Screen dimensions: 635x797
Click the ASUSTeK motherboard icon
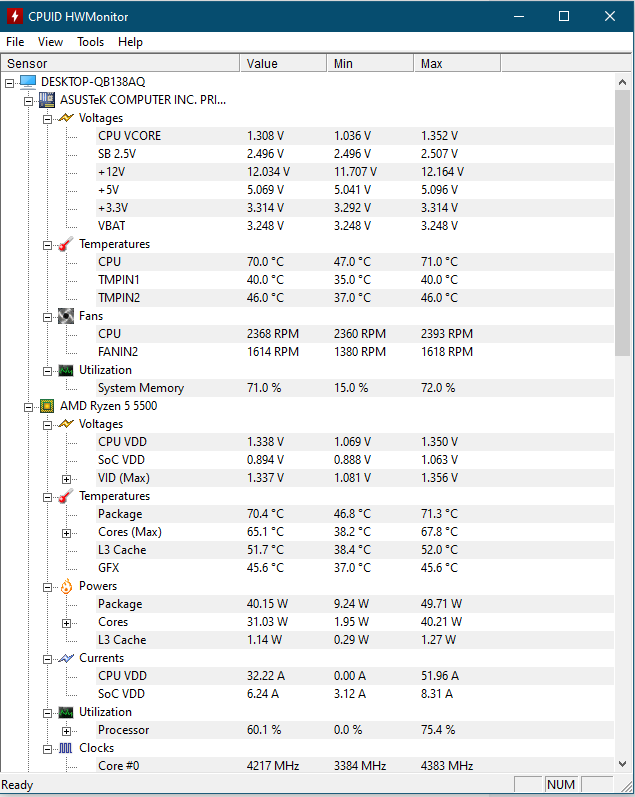click(x=47, y=100)
